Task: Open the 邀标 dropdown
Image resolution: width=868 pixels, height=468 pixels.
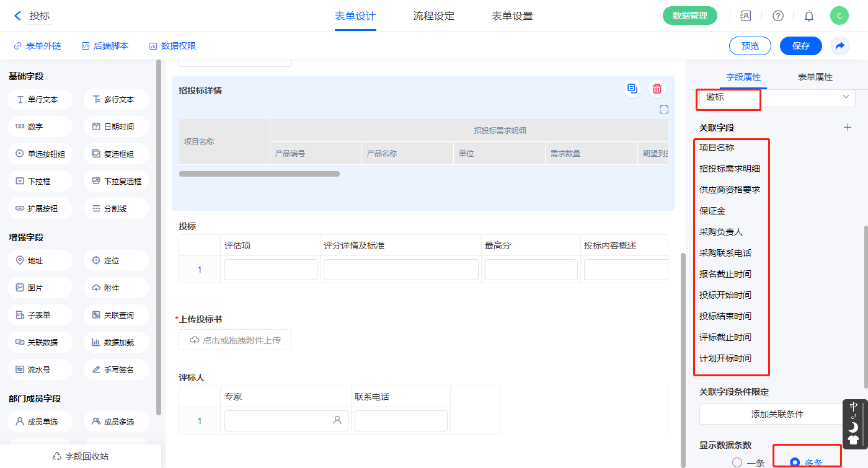Action: pyautogui.click(x=777, y=97)
